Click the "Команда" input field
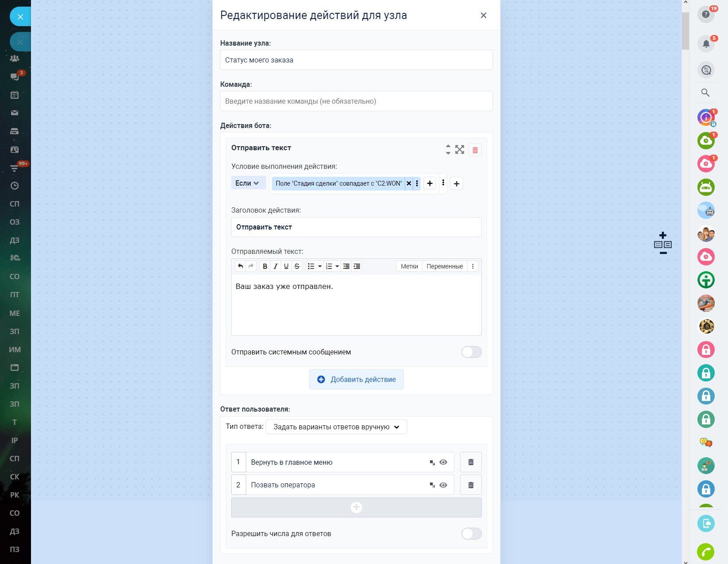Viewport: 728px width, 564px height. tap(356, 101)
